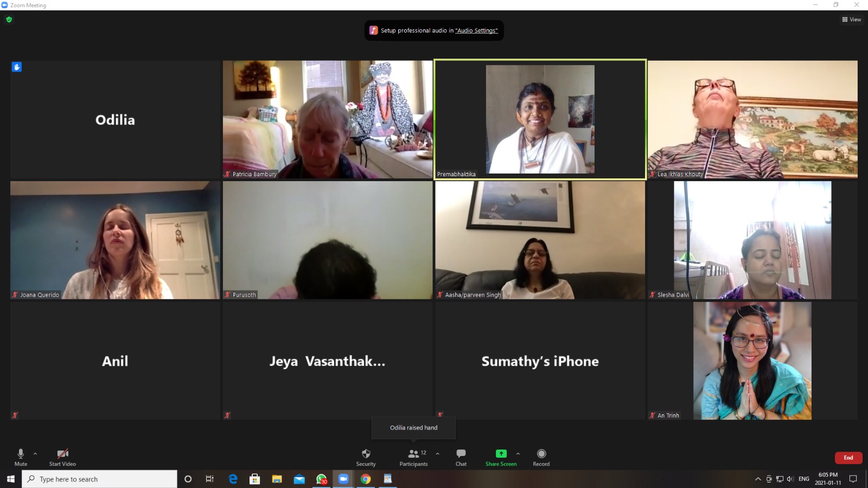The height and width of the screenshot is (488, 868).
Task: Start recording with the Record button
Action: (x=541, y=454)
